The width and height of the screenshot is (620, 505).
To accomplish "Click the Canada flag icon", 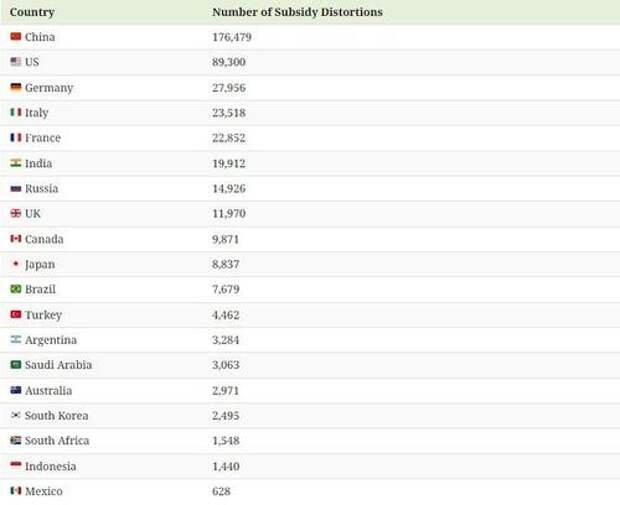I will tap(16, 239).
